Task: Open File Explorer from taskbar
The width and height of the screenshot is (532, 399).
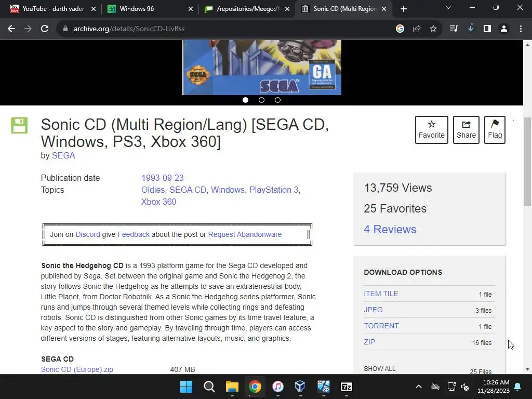Action: [232, 387]
